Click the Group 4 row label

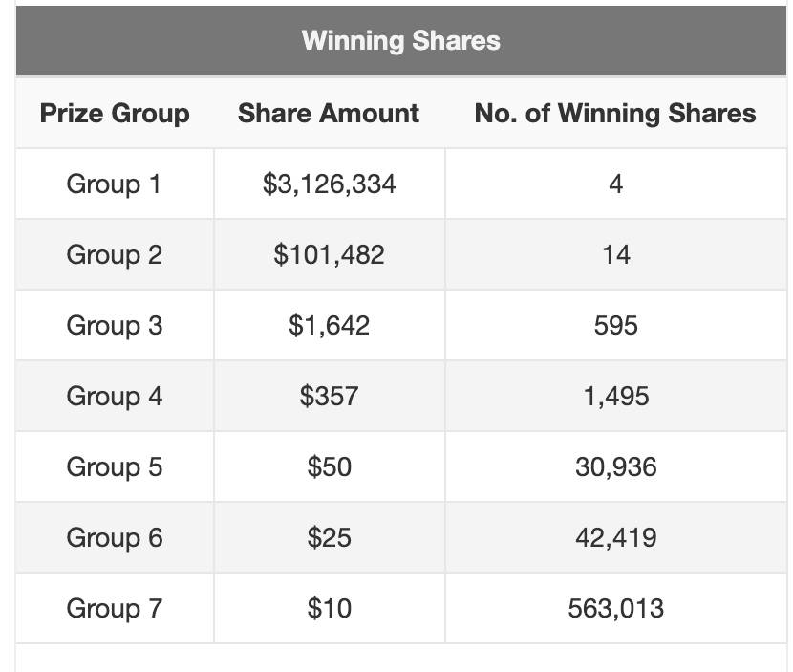[x=115, y=396]
